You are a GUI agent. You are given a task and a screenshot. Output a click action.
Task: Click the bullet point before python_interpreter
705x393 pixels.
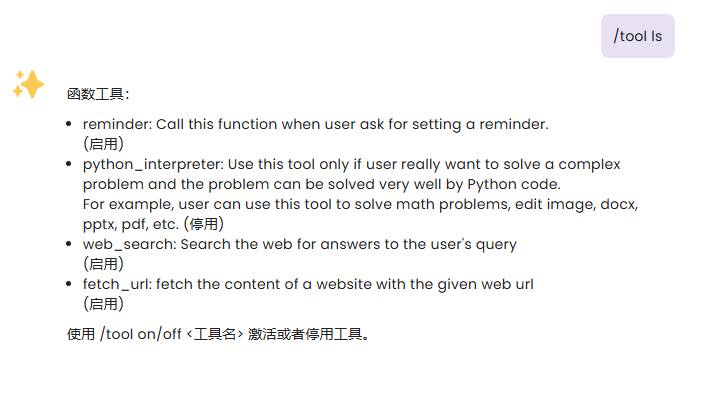point(69,164)
